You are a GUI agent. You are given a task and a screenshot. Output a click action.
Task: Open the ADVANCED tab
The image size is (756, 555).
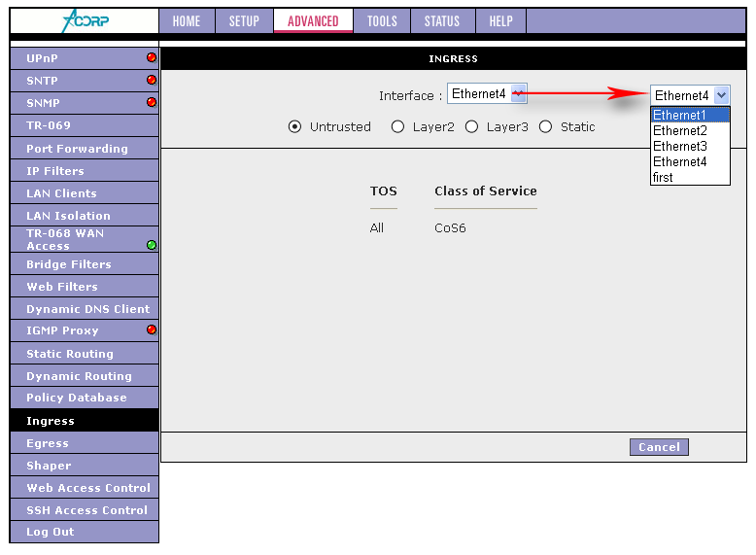[314, 21]
